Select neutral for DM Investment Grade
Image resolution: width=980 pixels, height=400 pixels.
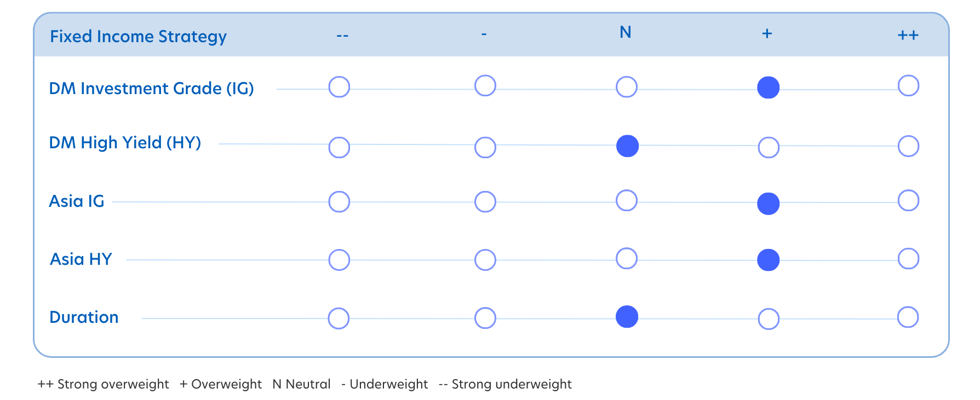pyautogui.click(x=627, y=87)
